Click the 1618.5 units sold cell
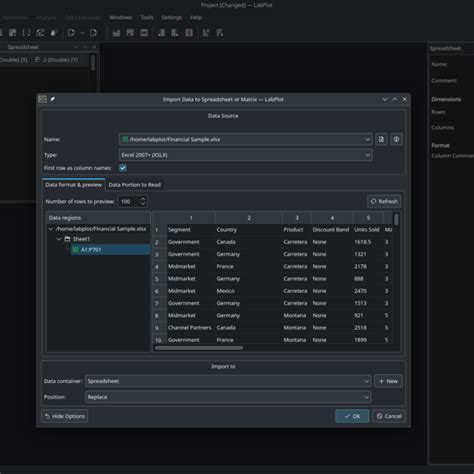 pyautogui.click(x=368, y=242)
